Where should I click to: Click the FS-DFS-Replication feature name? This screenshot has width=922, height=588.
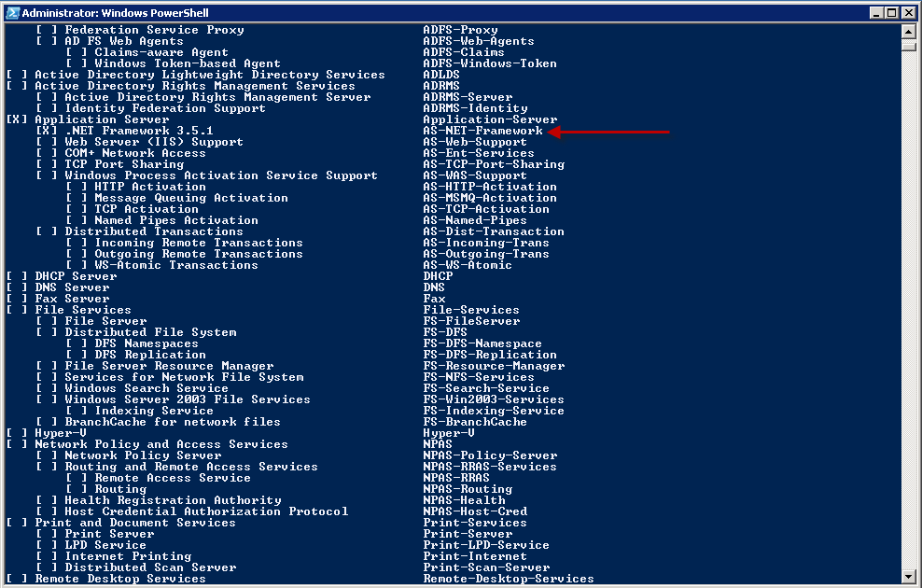(x=490, y=355)
